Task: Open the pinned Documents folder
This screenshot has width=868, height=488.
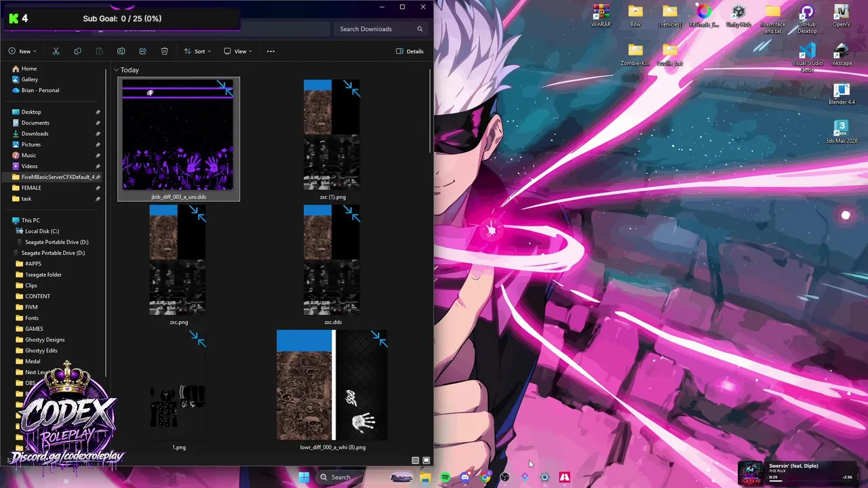Action: click(30, 123)
